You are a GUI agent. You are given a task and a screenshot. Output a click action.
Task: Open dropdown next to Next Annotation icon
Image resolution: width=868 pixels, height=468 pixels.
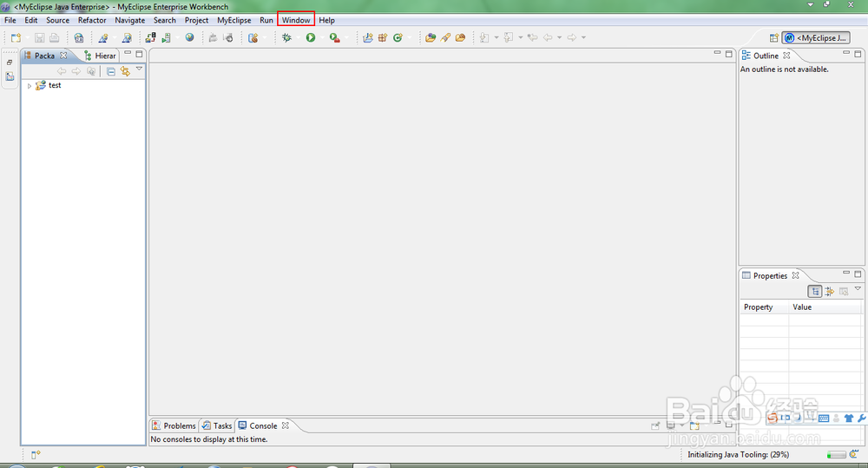[x=496, y=37]
